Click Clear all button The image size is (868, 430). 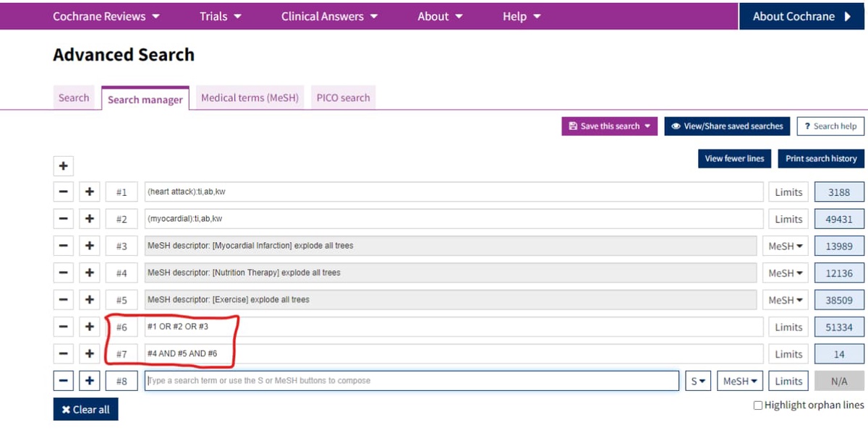tap(85, 409)
